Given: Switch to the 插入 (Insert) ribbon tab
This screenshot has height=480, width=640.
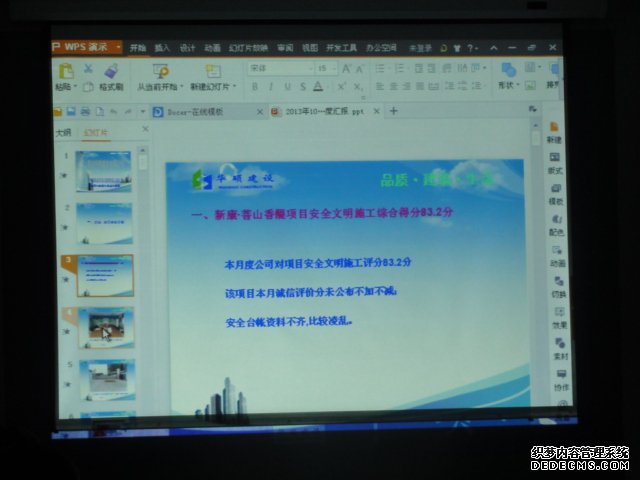Looking at the screenshot, I should pyautogui.click(x=161, y=47).
